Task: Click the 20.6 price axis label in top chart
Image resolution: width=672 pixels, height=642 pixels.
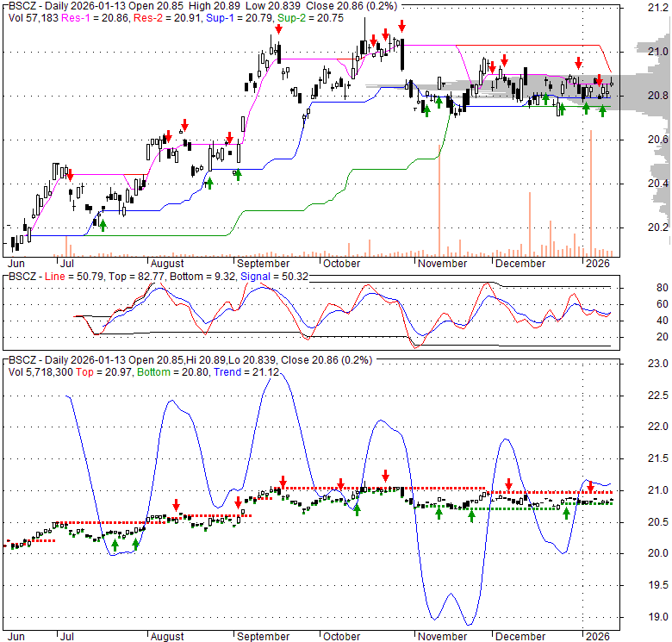Action: pyautogui.click(x=658, y=140)
